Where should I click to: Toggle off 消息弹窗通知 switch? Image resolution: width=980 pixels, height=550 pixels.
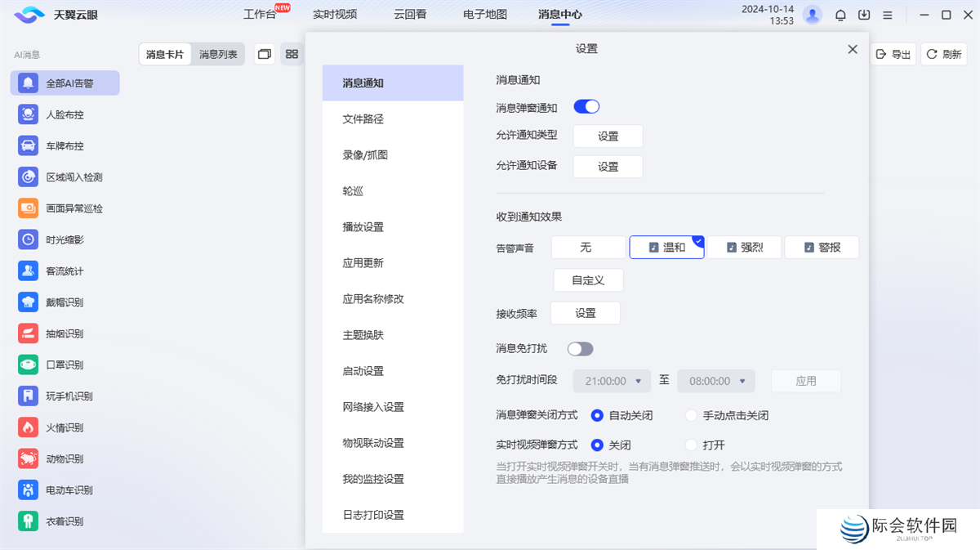(586, 106)
